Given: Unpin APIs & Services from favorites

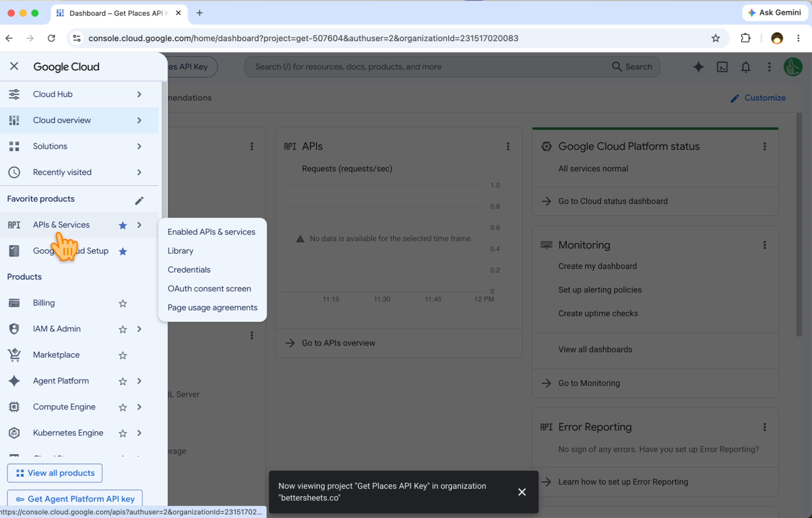Looking at the screenshot, I should tap(123, 225).
